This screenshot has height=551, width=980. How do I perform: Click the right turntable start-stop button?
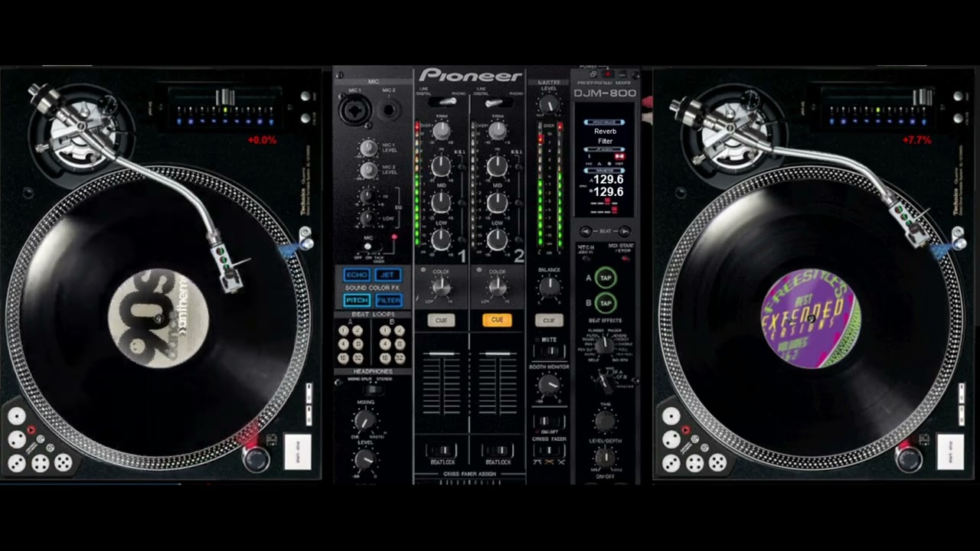point(952,452)
